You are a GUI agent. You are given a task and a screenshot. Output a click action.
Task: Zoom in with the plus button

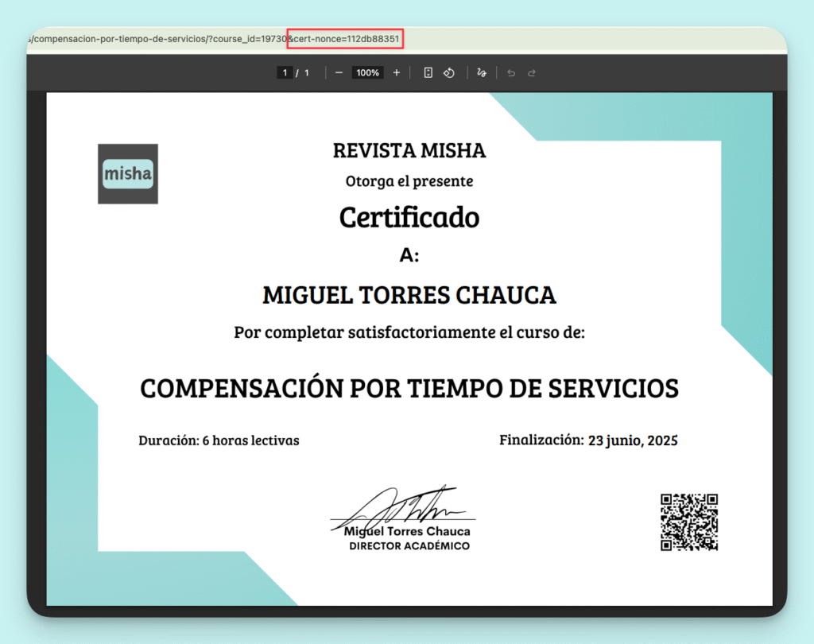pos(397,72)
